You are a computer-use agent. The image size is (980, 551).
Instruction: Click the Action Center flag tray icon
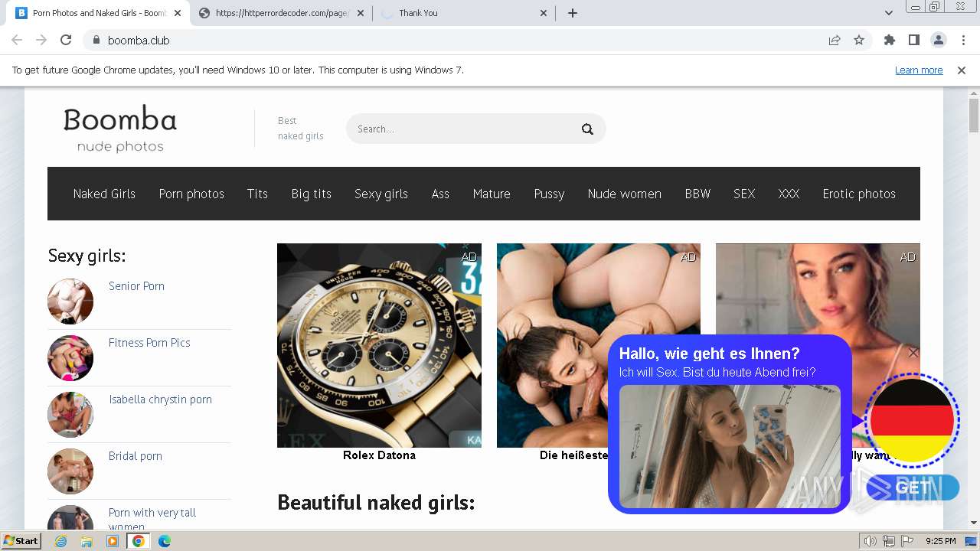pyautogui.click(x=906, y=541)
